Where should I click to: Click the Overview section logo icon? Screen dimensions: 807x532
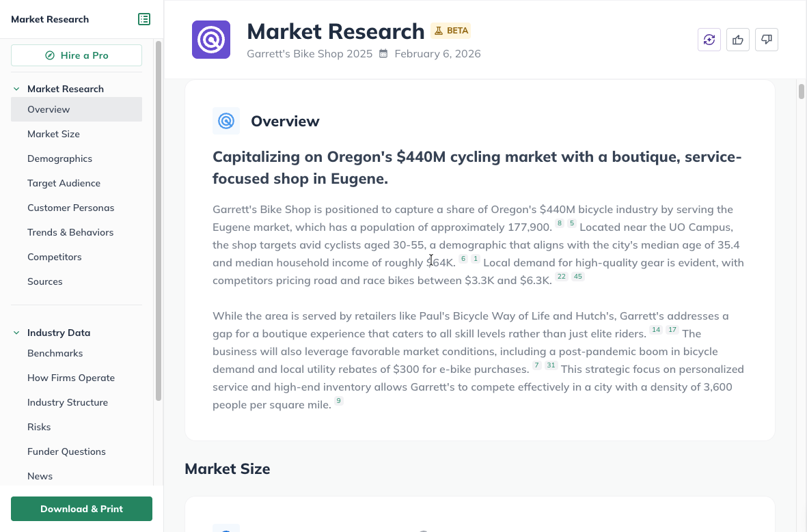(x=226, y=120)
